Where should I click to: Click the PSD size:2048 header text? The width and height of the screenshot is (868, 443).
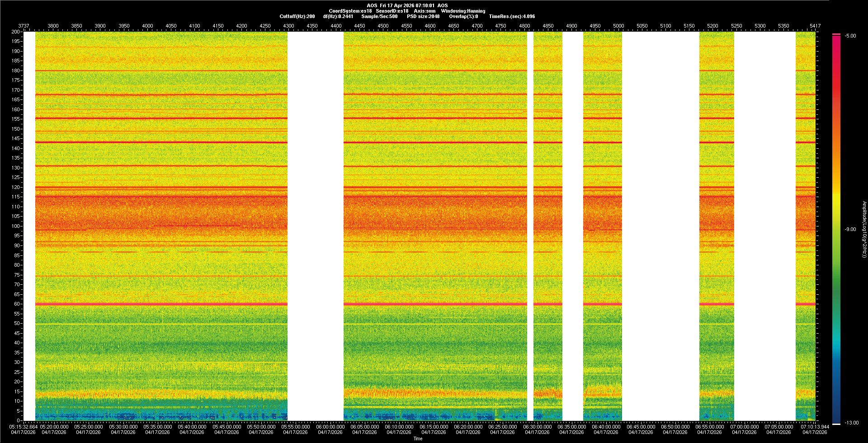click(423, 16)
